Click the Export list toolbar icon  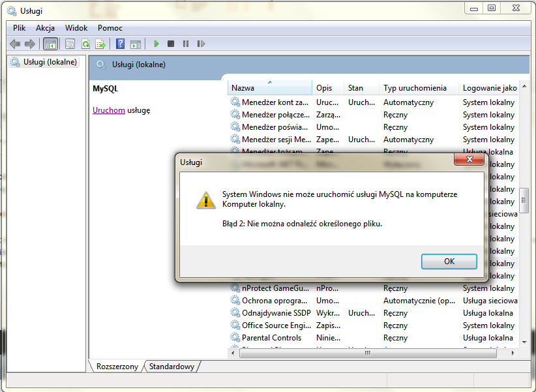click(100, 44)
